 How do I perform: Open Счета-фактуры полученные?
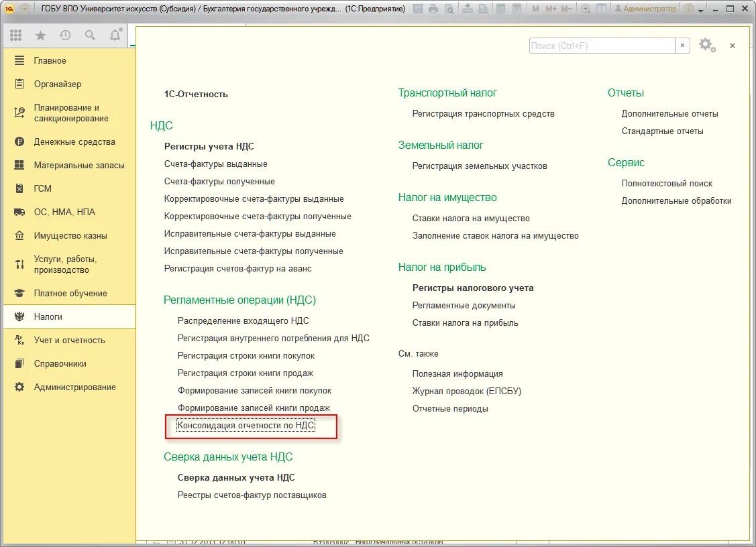coord(219,181)
